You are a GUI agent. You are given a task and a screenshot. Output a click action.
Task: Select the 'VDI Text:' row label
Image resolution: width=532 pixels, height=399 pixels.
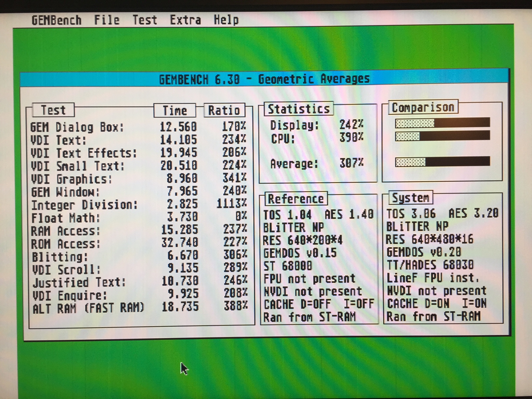[59, 140]
